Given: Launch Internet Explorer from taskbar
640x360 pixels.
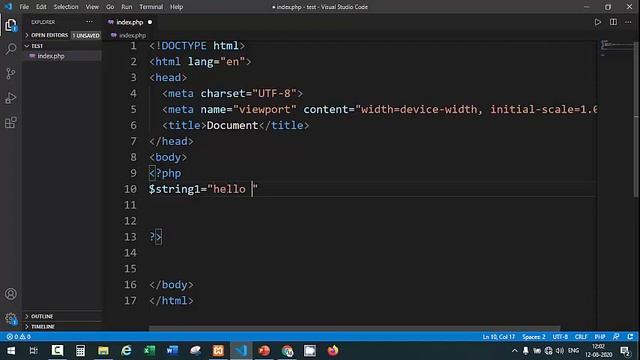Looking at the screenshot, I should point(127,351).
